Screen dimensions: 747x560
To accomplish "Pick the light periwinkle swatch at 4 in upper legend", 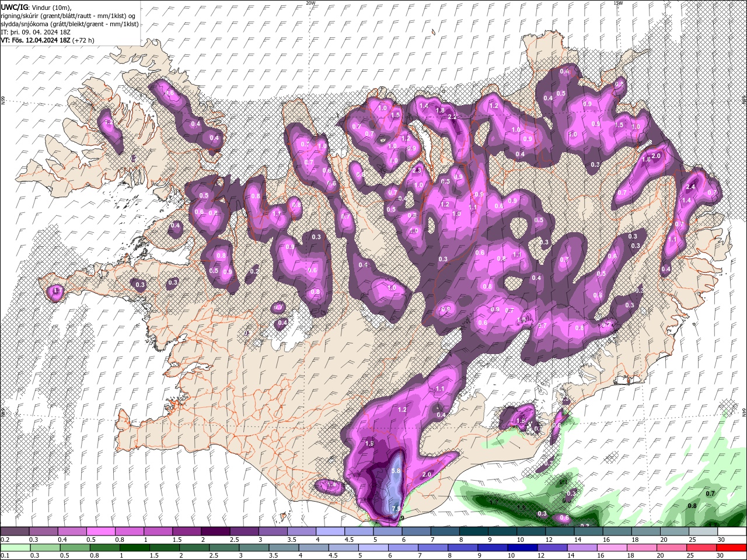I will point(330,531).
